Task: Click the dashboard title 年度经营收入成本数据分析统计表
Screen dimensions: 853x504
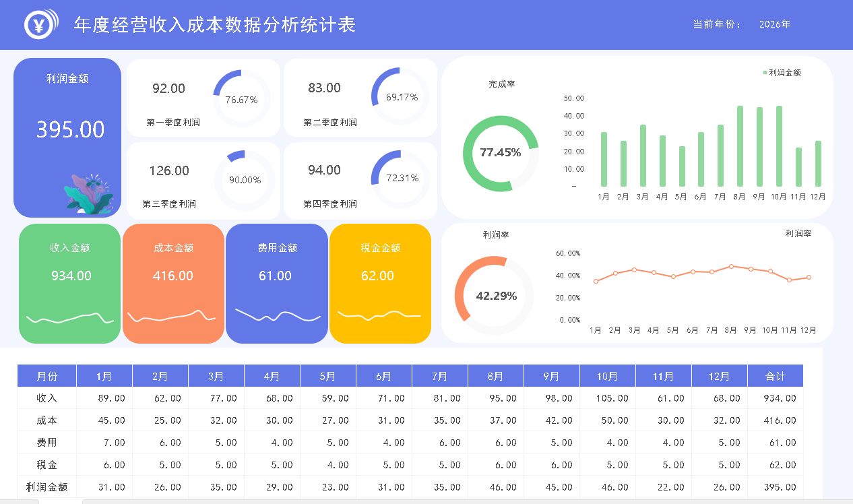Action: tap(214, 25)
